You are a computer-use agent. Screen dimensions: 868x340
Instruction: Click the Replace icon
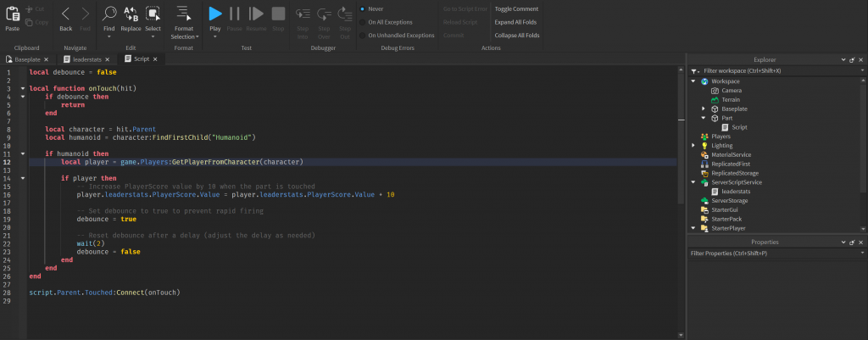tap(131, 14)
